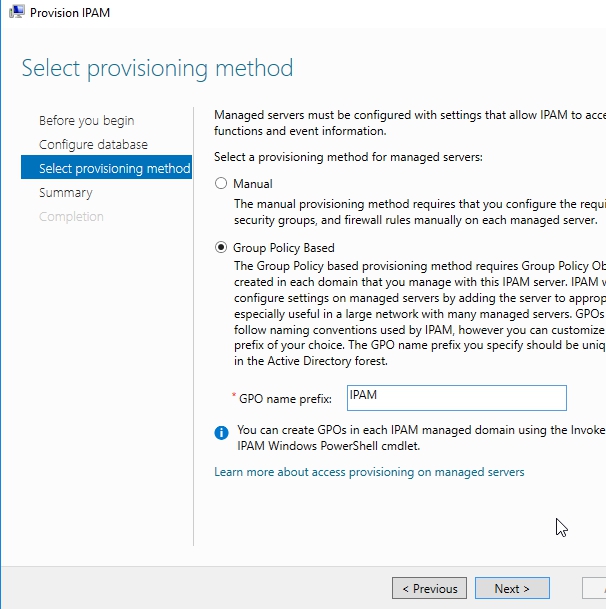Click the Provision IPAM title bar icon

(x=16, y=13)
